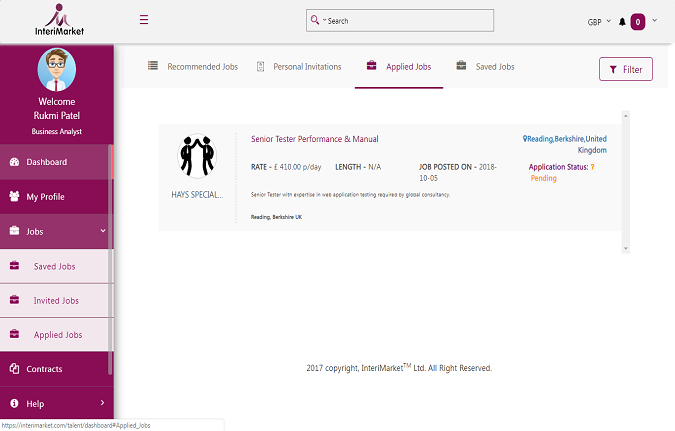The width and height of the screenshot is (675, 431).
Task: Open the InteriMarket logo home
Action: [57, 21]
